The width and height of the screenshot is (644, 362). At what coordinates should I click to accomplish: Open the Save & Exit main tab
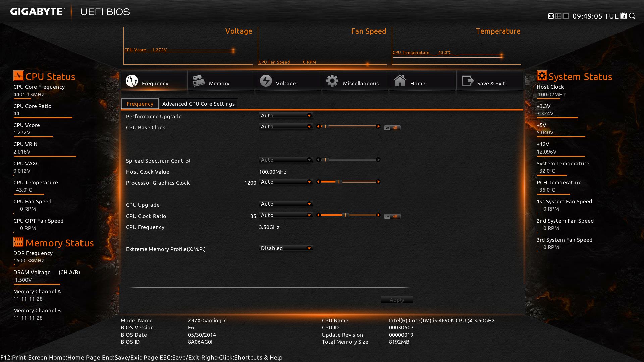click(x=489, y=80)
